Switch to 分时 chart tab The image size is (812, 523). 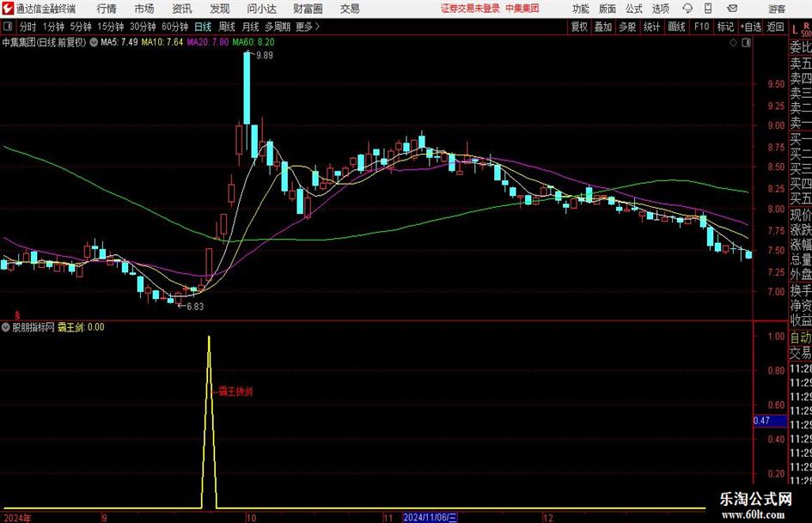(28, 27)
